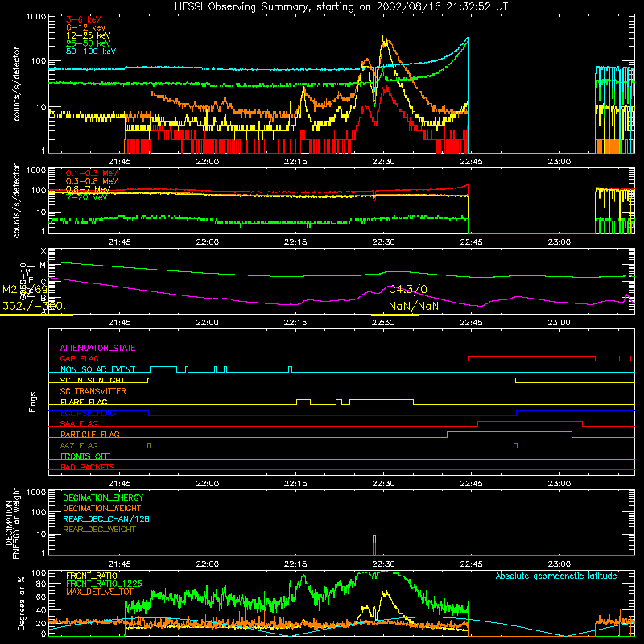Image resolution: width=644 pixels, height=644 pixels.
Task: Click the 0.3-0.8 MeV legend label
Action: click(92, 181)
